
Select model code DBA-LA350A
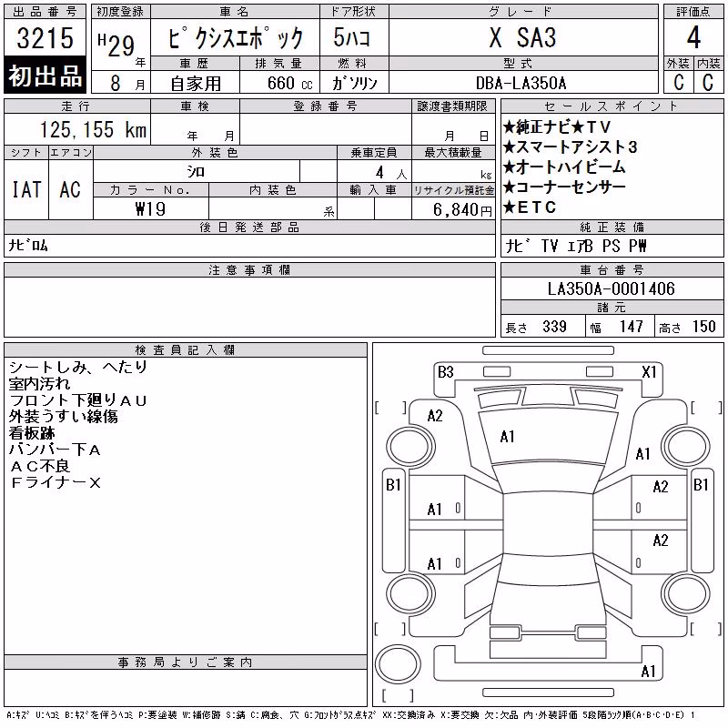coord(521,83)
